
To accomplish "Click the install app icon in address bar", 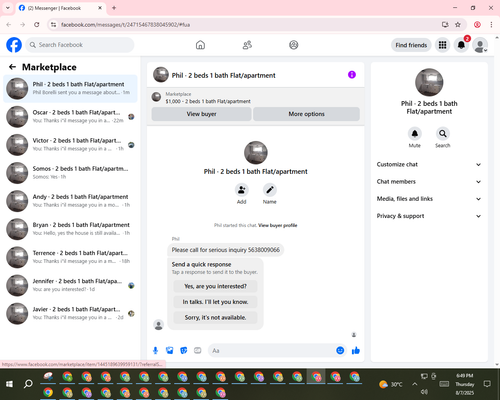I will (x=445, y=25).
